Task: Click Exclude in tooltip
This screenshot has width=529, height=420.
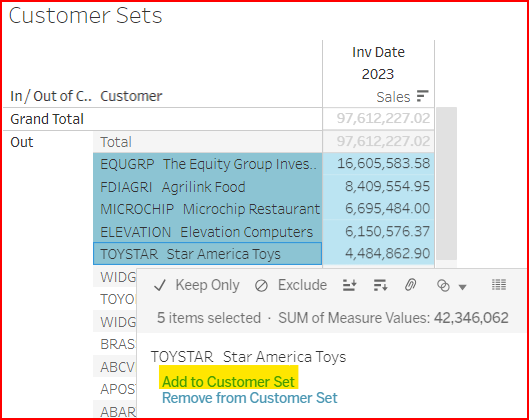Action: click(x=302, y=285)
